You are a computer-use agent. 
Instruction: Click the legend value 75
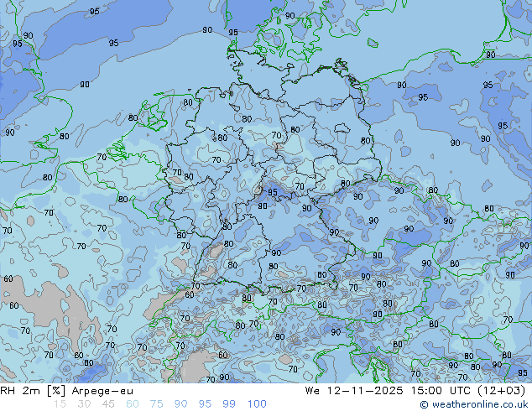point(156,404)
